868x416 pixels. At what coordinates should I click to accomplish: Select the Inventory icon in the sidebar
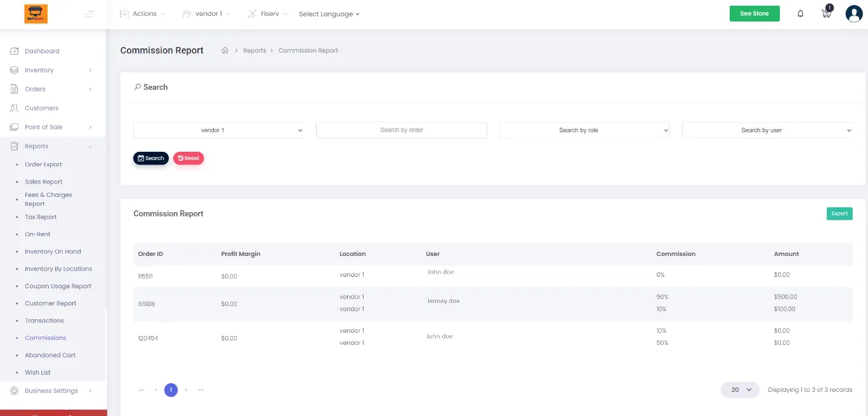pyautogui.click(x=15, y=70)
